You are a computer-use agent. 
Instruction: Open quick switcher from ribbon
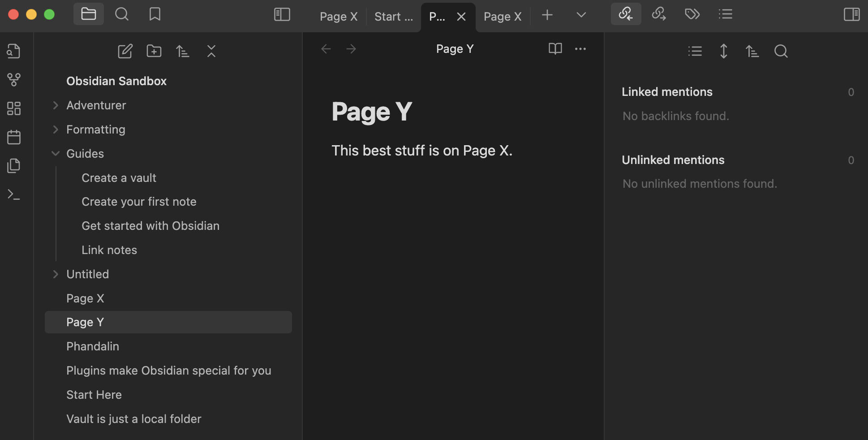pyautogui.click(x=14, y=51)
